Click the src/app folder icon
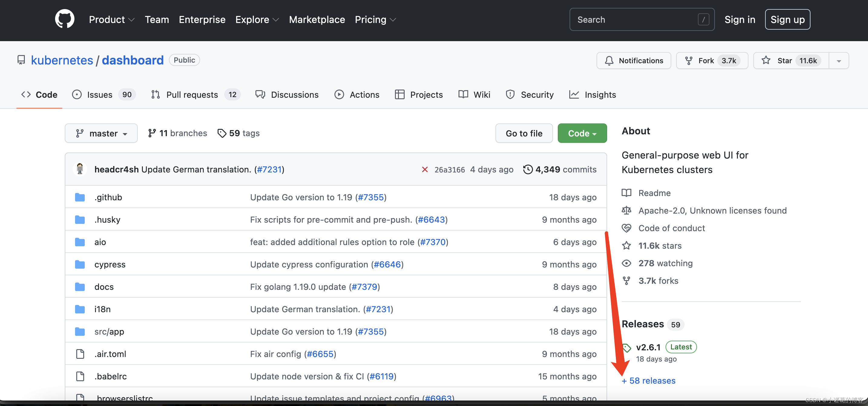The image size is (868, 406). coord(80,332)
